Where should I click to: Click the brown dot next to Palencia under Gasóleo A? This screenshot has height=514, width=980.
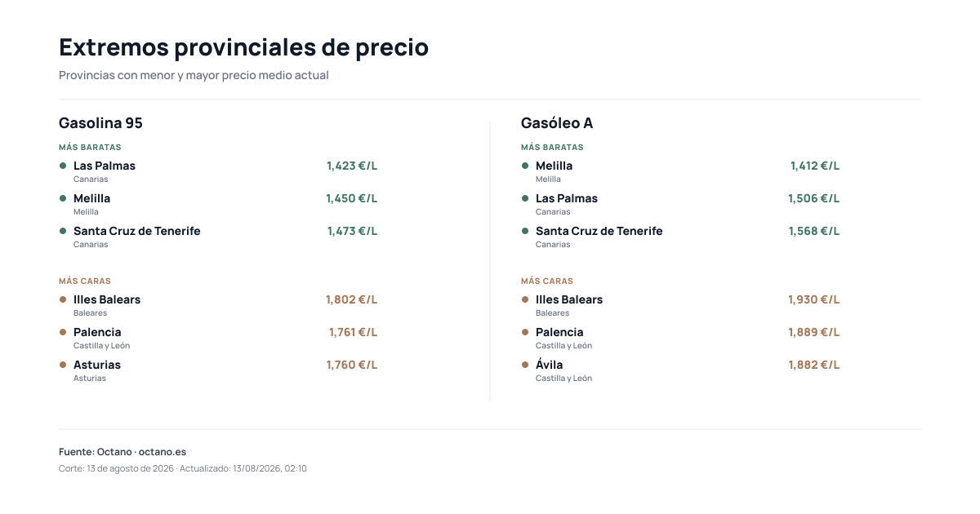[x=525, y=332]
